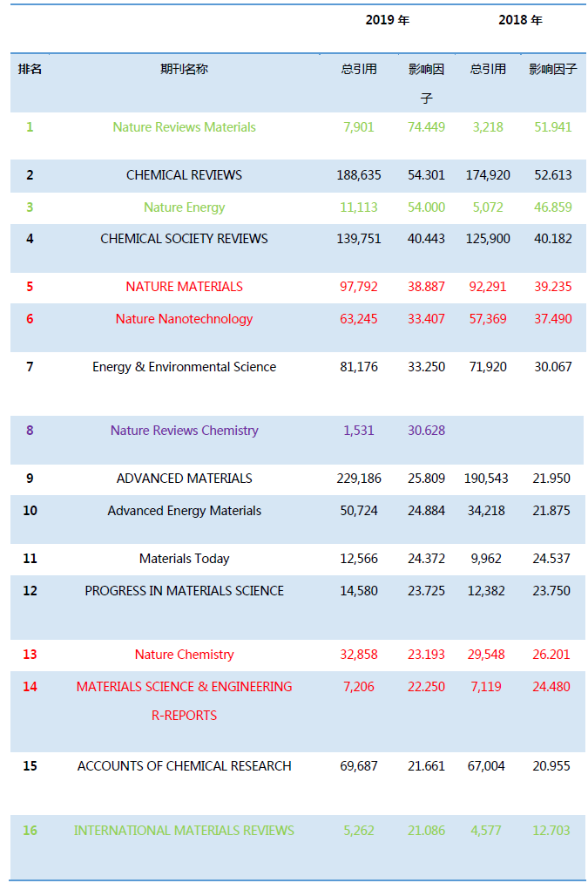Click the journal name ADVANCED MATERIALS
Viewport: 588px width, 883px height.
click(184, 479)
